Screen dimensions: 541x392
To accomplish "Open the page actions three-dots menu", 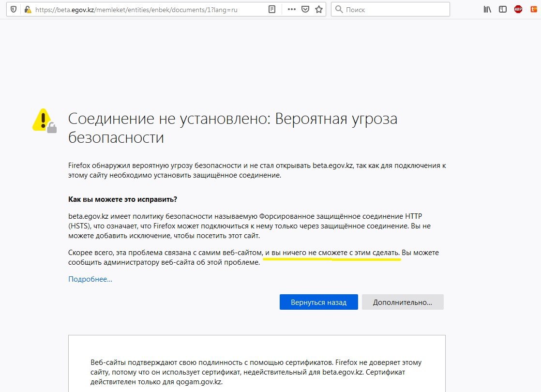I will point(291,9).
